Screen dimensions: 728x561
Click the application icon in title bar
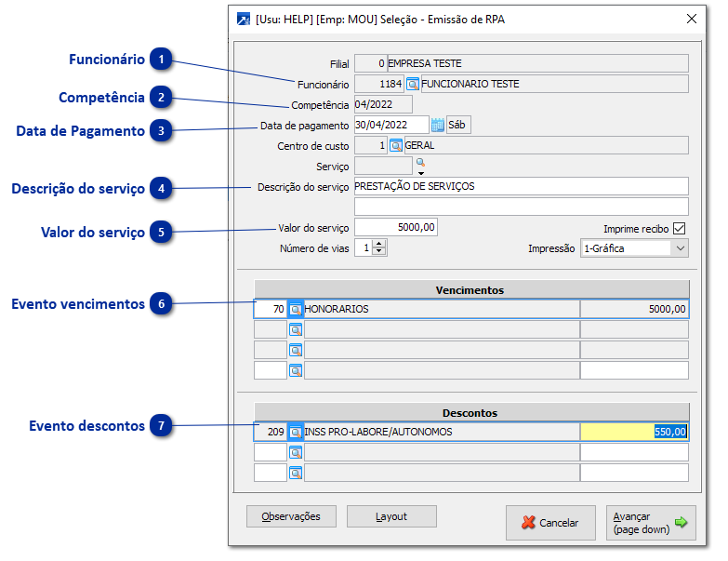point(244,19)
